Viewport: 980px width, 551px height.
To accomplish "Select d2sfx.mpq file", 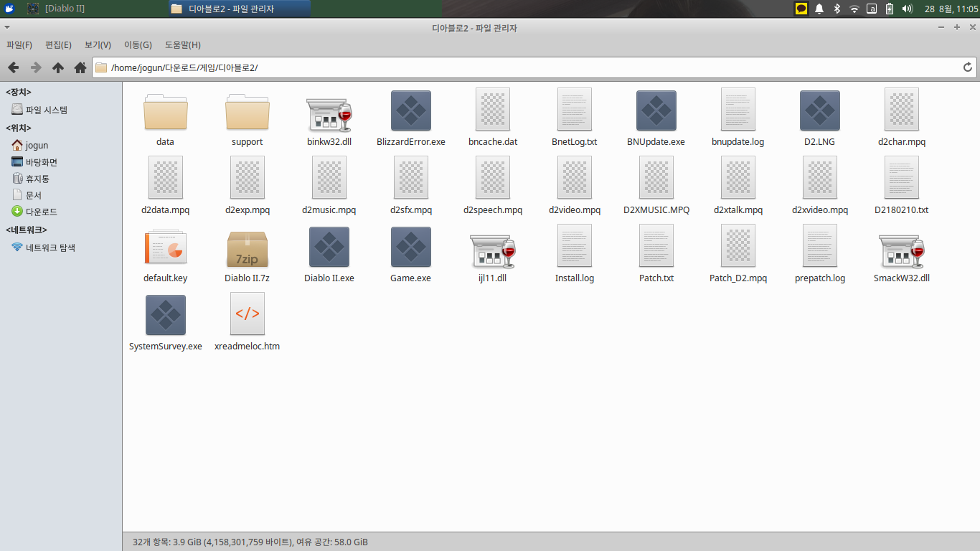I will click(x=411, y=178).
